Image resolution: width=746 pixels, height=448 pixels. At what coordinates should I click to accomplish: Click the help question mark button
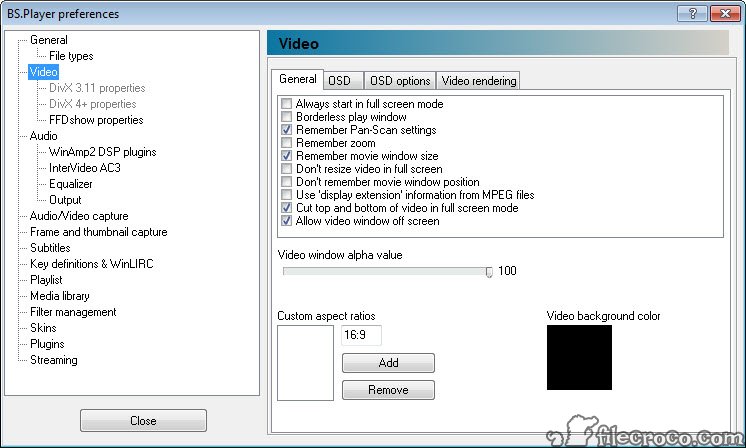[x=693, y=13]
